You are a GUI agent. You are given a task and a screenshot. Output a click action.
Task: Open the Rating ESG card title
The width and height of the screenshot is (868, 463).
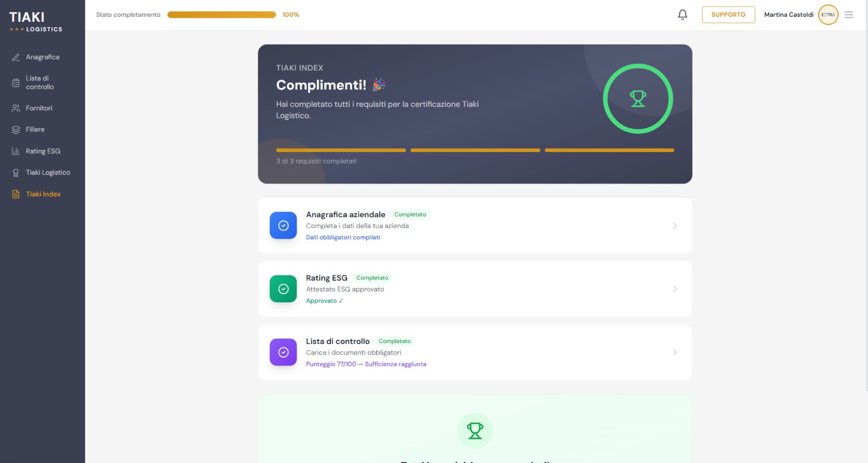click(327, 278)
